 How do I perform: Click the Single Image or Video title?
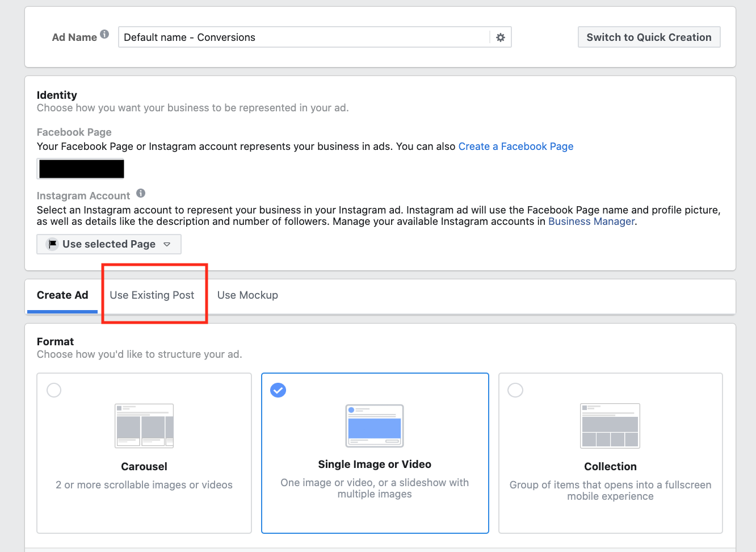(x=375, y=465)
